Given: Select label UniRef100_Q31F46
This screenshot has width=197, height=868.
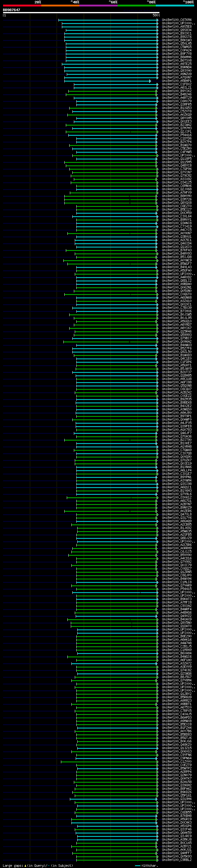Looking at the screenshot, I should click(176, 830).
